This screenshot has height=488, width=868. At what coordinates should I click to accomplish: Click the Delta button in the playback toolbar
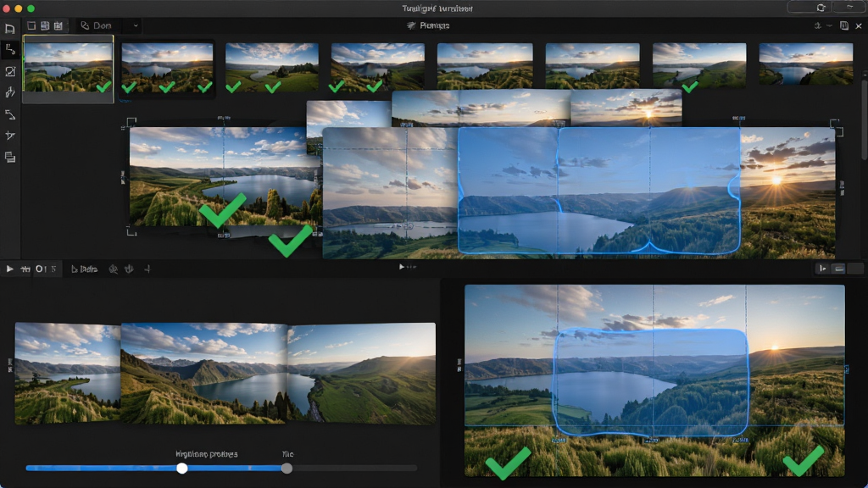tap(84, 269)
